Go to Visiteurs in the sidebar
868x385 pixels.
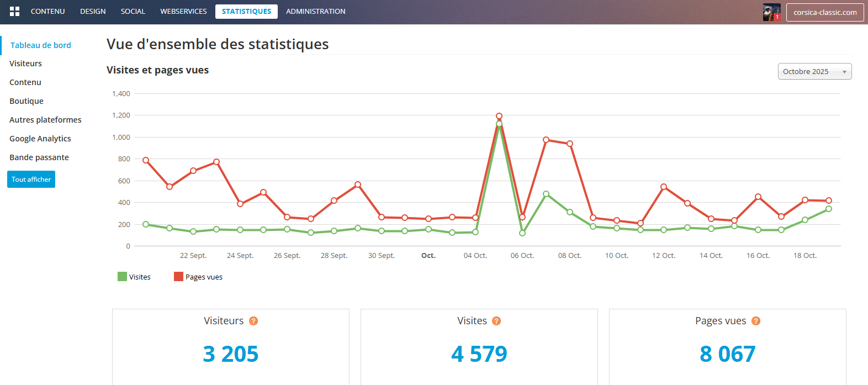tap(25, 64)
